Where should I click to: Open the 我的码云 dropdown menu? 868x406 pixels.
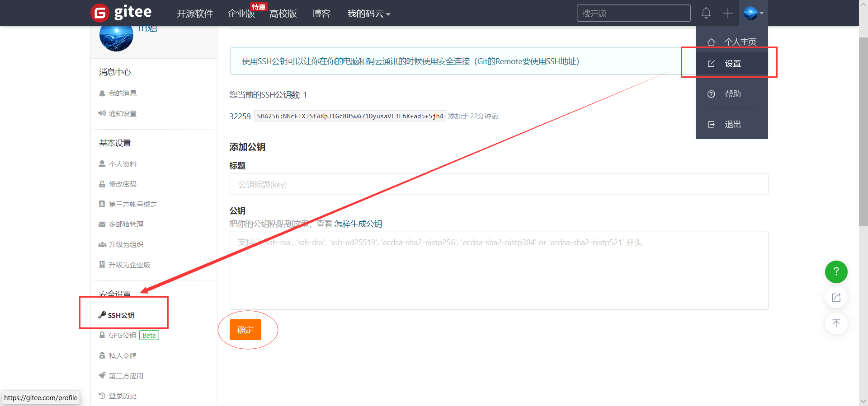[x=368, y=14]
